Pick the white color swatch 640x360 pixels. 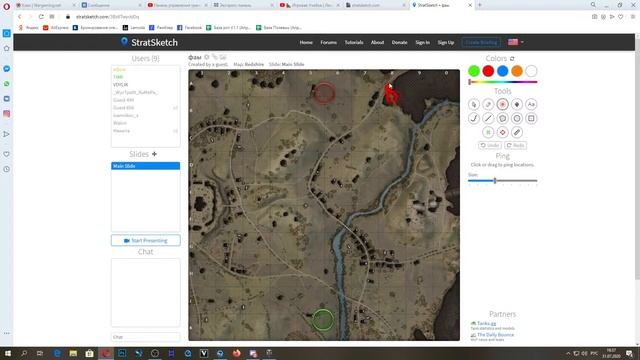pyautogui.click(x=531, y=71)
